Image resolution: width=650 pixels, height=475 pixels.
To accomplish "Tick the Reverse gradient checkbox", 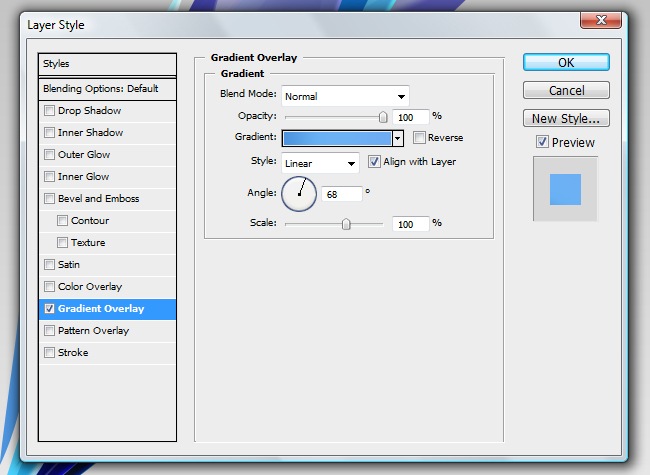I will click(x=420, y=138).
